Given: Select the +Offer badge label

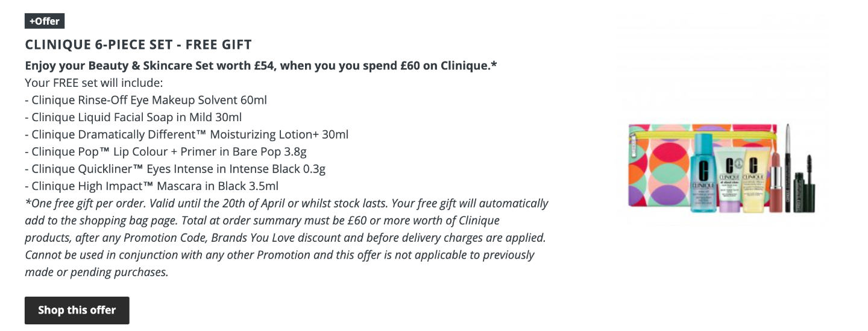Looking at the screenshot, I should point(45,21).
